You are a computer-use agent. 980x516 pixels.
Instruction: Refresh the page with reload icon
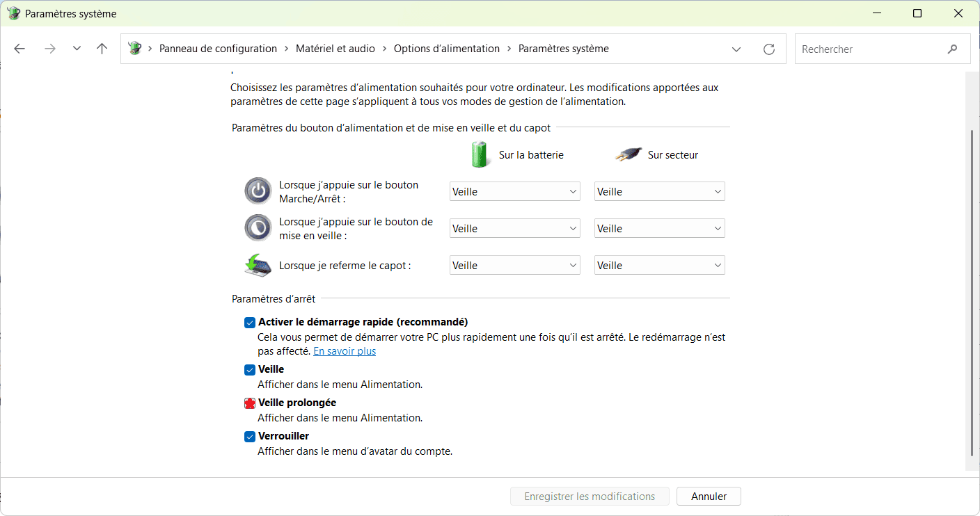769,49
